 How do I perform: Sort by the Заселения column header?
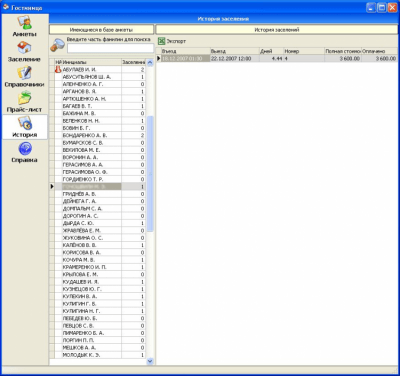coord(134,62)
